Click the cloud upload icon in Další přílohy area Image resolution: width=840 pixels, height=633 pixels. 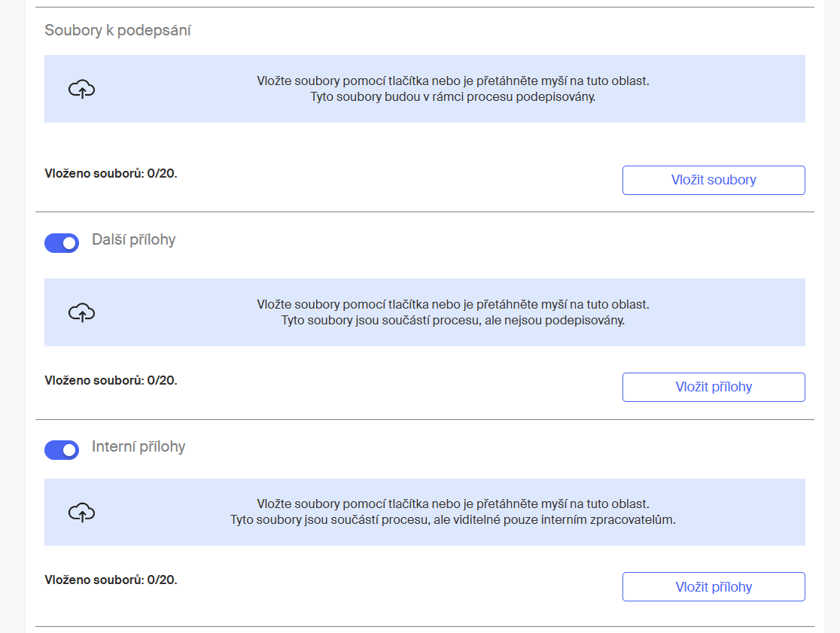pos(81,312)
